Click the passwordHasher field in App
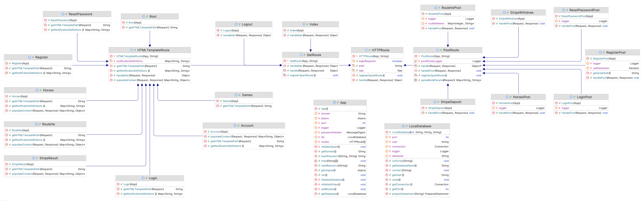Image resolution: width=644 pixels, height=201 pixels. (x=340, y=133)
